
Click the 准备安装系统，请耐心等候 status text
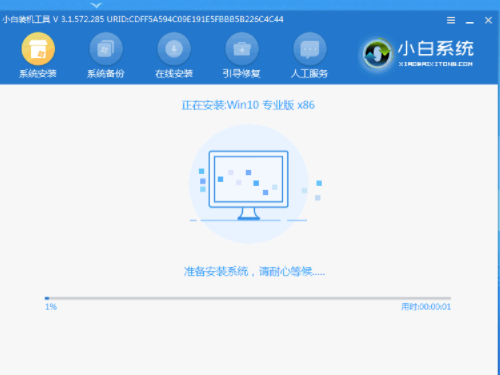tap(254, 272)
